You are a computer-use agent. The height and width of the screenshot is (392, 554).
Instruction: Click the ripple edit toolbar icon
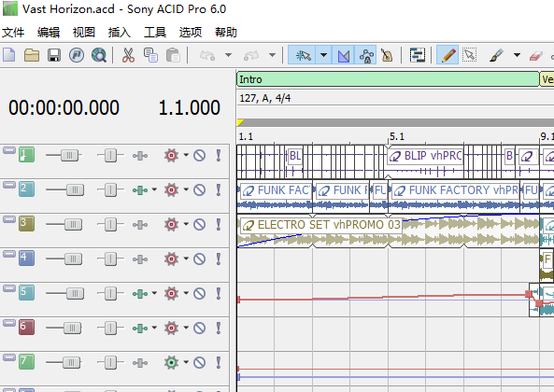tap(418, 55)
